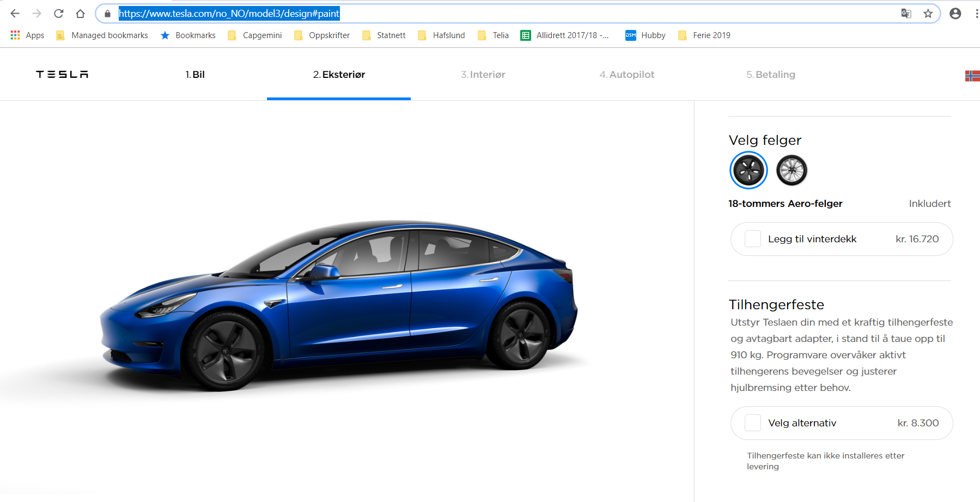Viewport: 980px width, 502px height.
Task: Open the Allidrett 2017/18 spreadsheet bookmark
Action: point(565,35)
